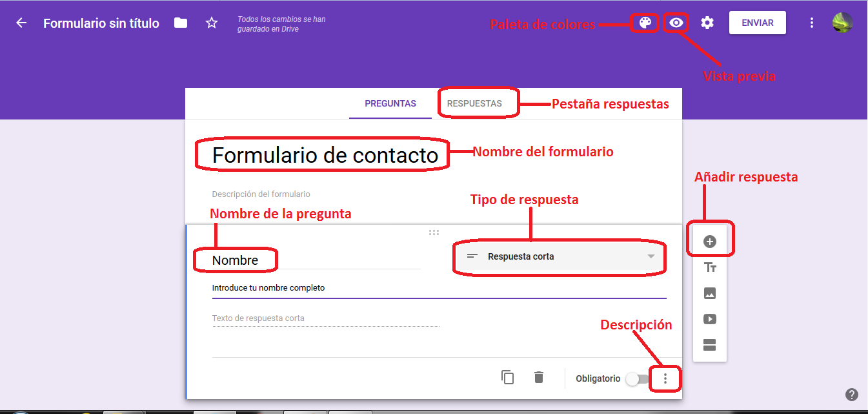Viewport: 868px width, 414px height.
Task: Open the help question mark icon
Action: click(x=852, y=395)
